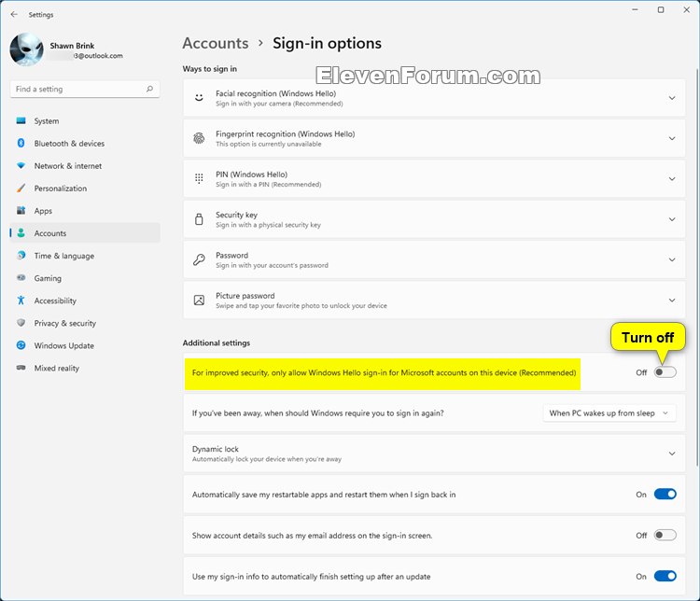Image resolution: width=700 pixels, height=601 pixels.
Task: Click the Picture password image icon
Action: (199, 300)
